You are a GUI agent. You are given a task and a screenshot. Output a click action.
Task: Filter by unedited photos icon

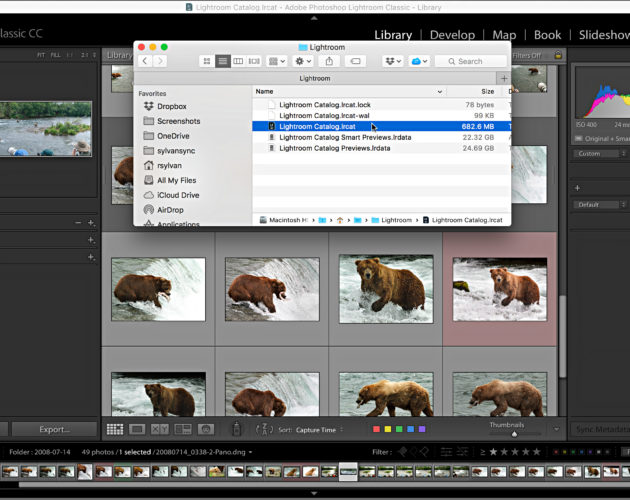click(x=462, y=452)
